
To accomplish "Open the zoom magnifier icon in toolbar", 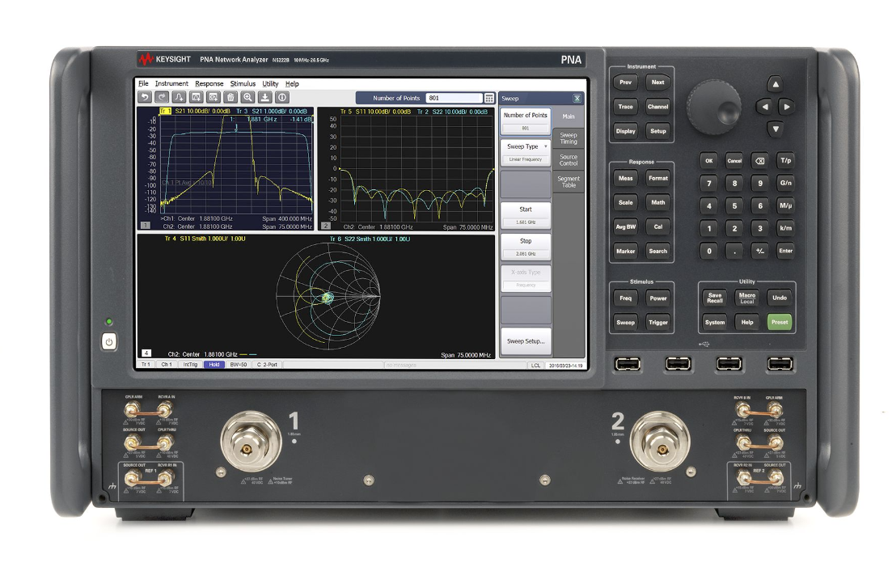I will (x=248, y=98).
